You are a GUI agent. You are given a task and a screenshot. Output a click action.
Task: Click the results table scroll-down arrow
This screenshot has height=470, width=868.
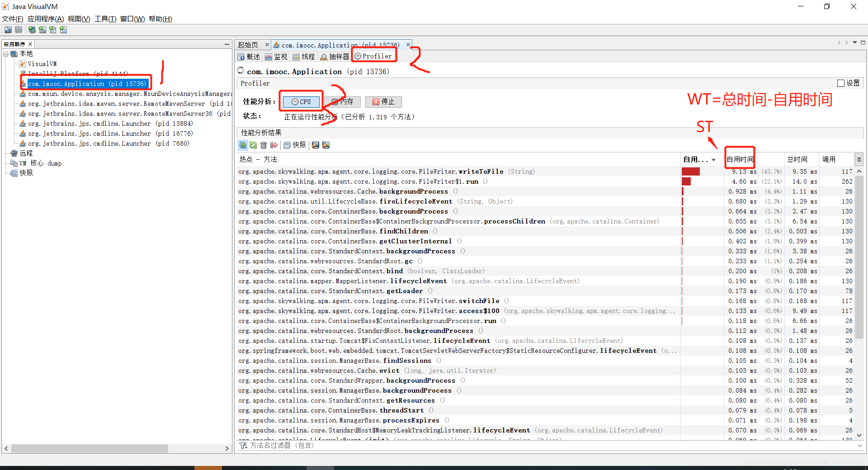(x=859, y=435)
